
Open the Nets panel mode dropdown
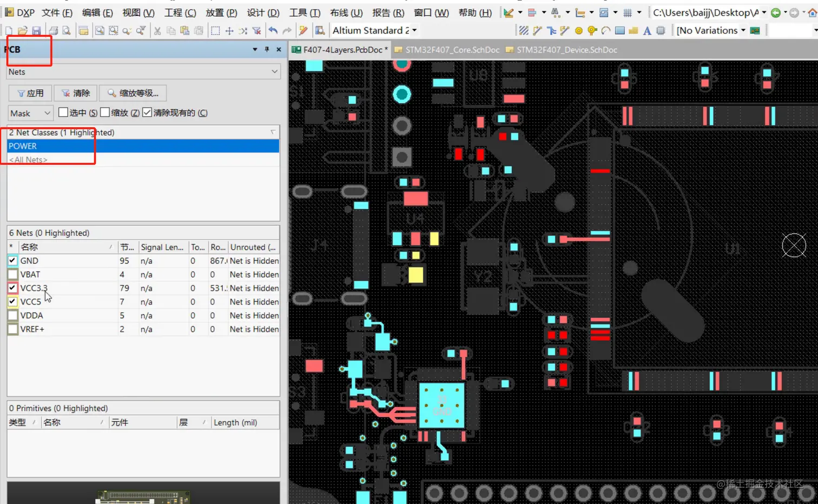143,71
